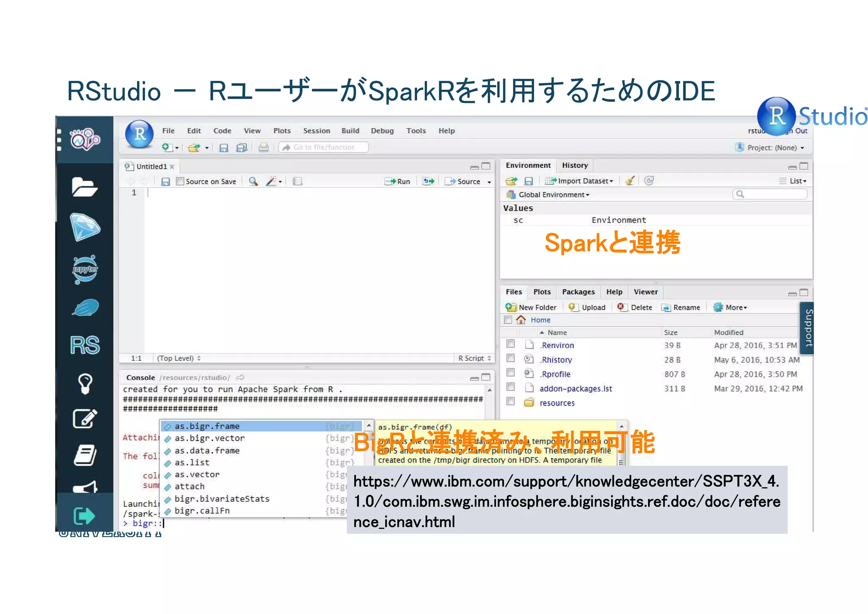
Task: Toggle the Source on Save checkbox
Action: (x=180, y=181)
